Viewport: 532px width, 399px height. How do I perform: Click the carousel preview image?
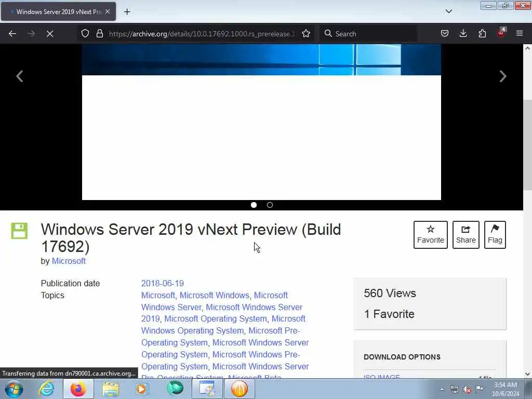point(261,122)
